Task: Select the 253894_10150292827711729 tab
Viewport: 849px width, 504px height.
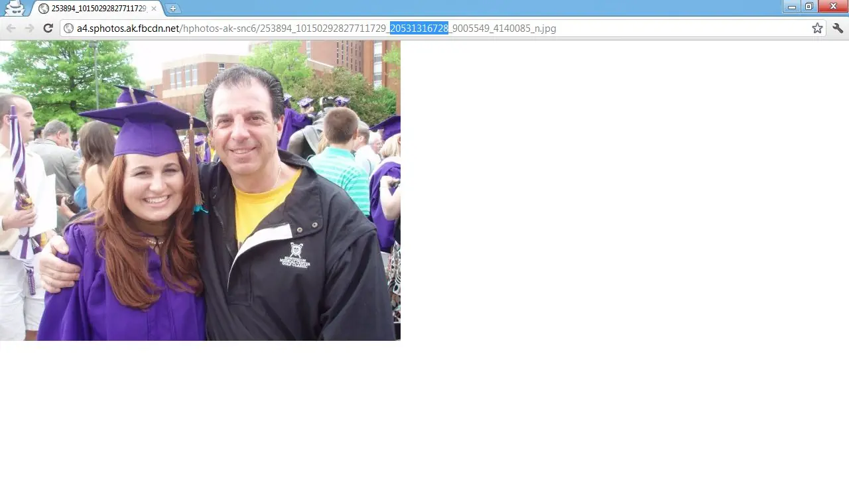Action: pyautogui.click(x=97, y=9)
